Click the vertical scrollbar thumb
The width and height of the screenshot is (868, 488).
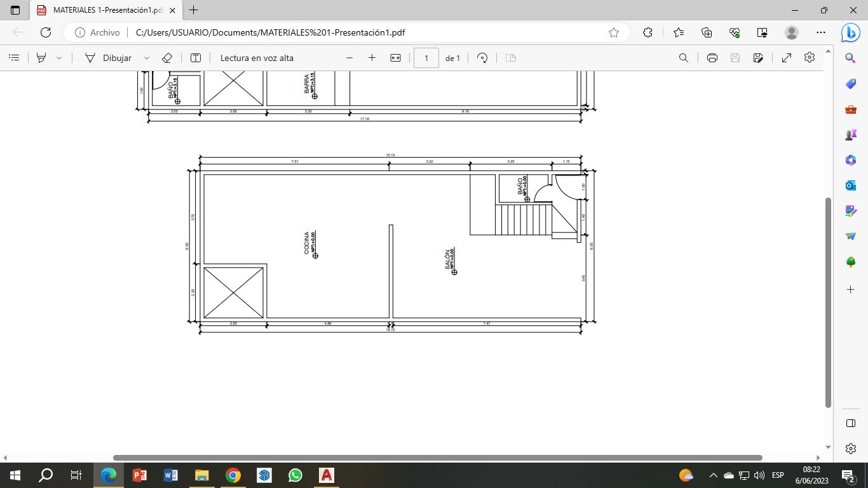tap(828, 302)
